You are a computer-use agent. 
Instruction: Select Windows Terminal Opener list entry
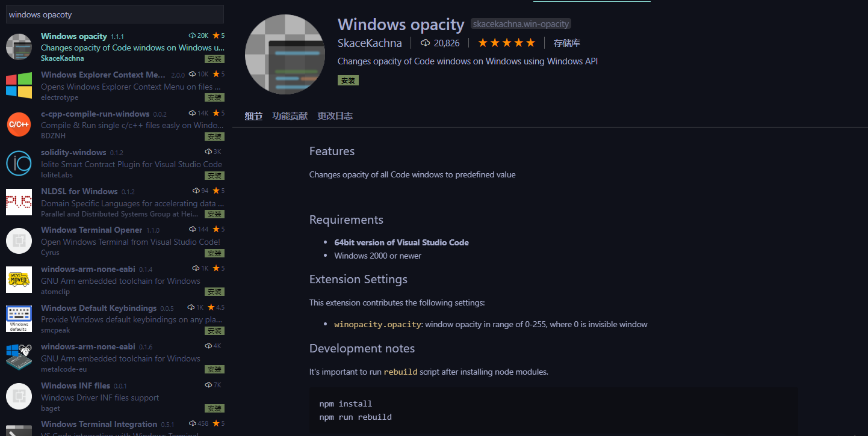tap(114, 241)
